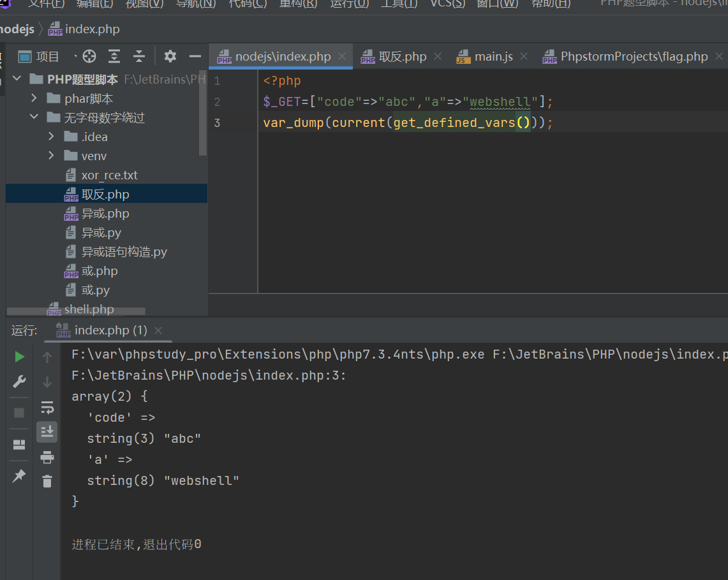Open run configuration wrench icon
Screen dimensions: 728x580
tap(19, 382)
